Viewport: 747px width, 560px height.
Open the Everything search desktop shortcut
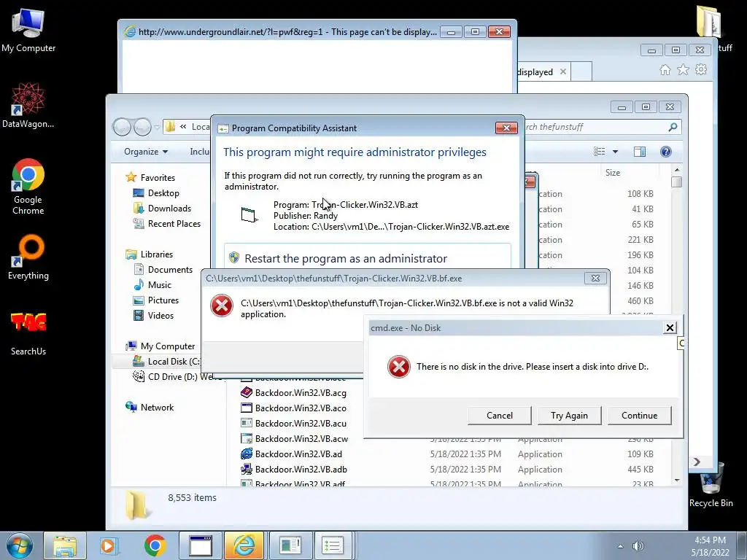tap(28, 257)
